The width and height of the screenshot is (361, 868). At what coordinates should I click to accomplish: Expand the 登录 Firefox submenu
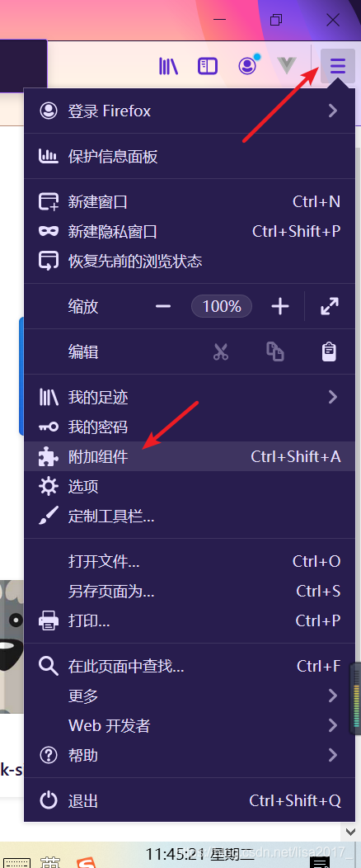(190, 111)
